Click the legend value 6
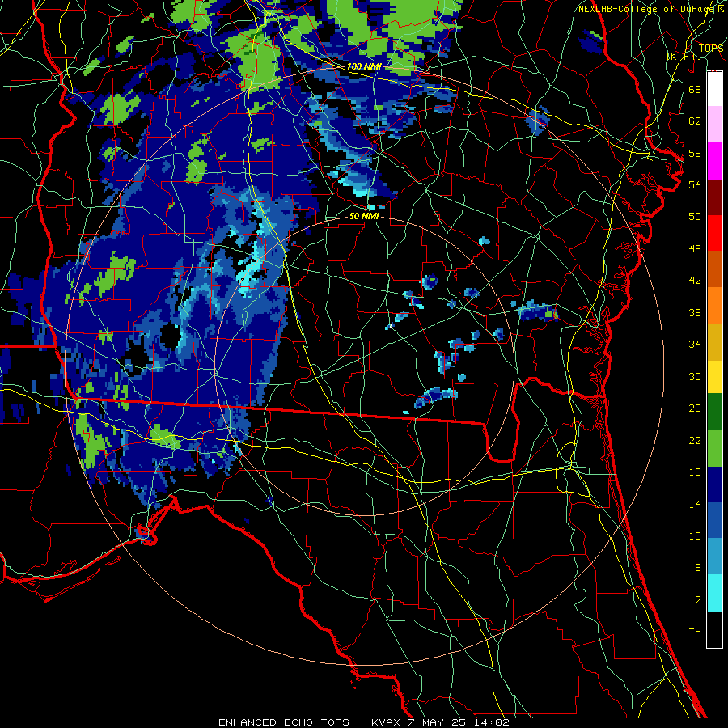 click(698, 567)
